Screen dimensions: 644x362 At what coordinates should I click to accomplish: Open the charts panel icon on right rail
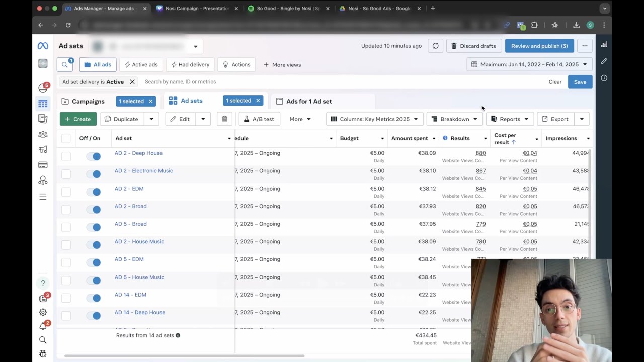point(604,44)
